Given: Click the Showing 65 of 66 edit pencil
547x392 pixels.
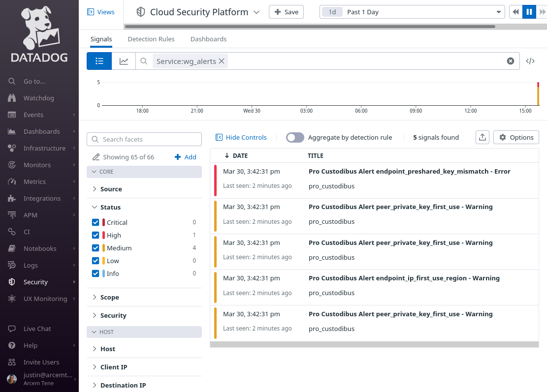Looking at the screenshot, I should pyautogui.click(x=96, y=157).
